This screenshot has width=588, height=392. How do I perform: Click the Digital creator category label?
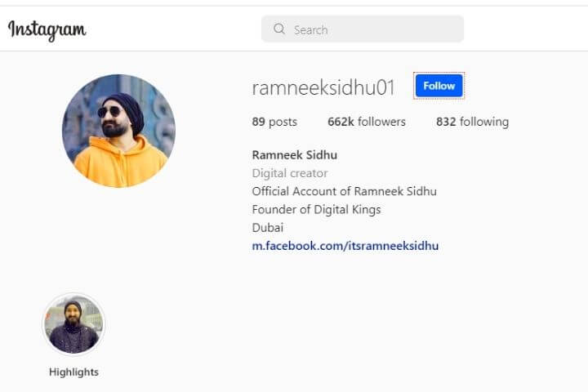pos(289,173)
